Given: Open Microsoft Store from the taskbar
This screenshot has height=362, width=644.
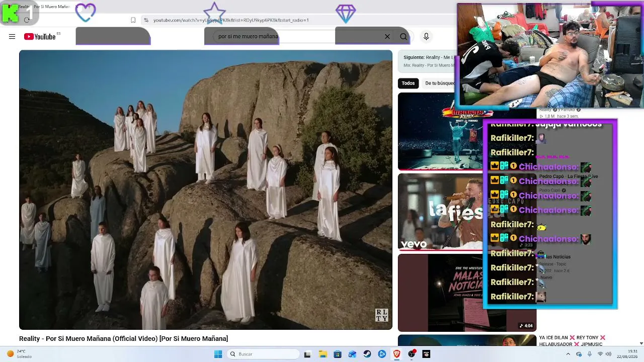Looking at the screenshot, I should coord(338,354).
